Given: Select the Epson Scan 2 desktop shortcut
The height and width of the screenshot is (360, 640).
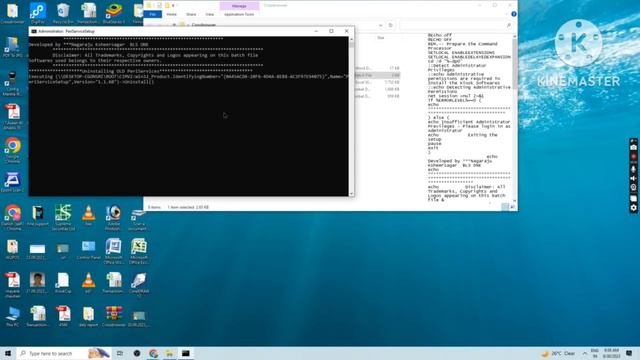Looking at the screenshot, I should tap(13, 182).
